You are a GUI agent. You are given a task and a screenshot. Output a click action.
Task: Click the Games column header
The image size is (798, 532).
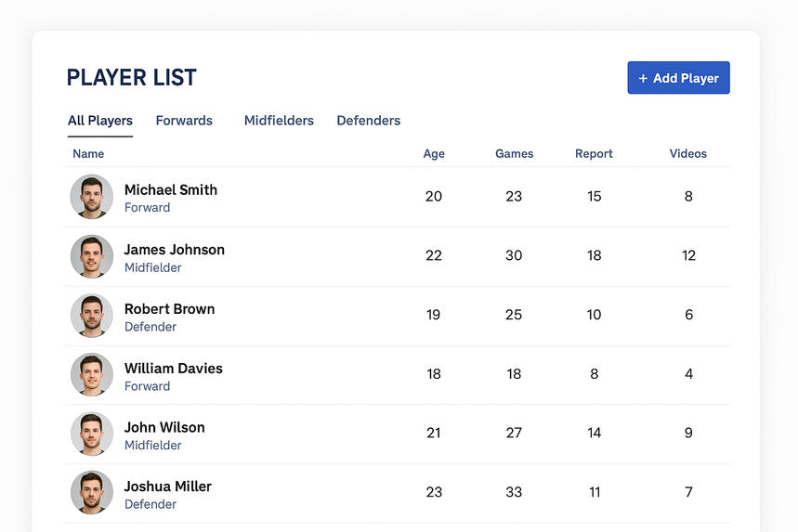click(x=514, y=154)
